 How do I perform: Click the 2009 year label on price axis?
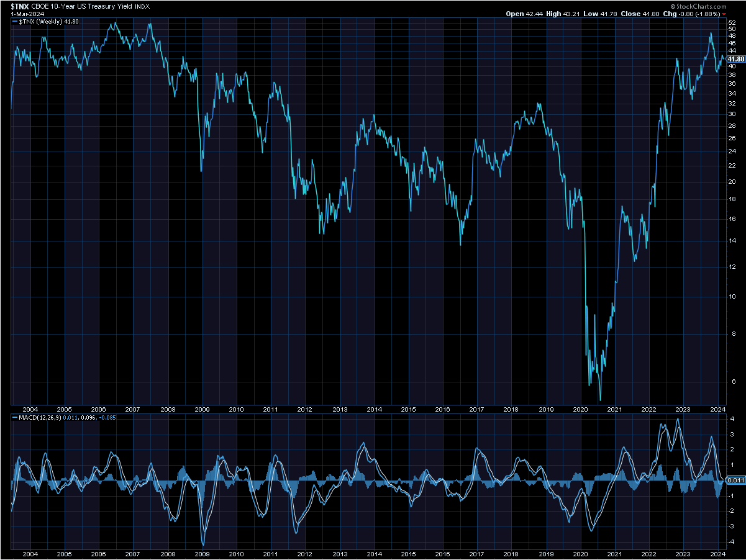(201, 410)
